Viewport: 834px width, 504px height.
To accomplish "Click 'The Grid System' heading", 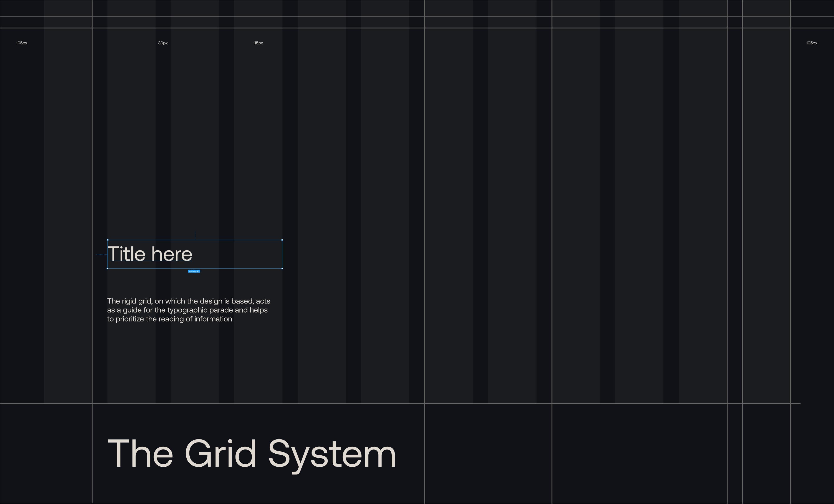I will pyautogui.click(x=251, y=454).
